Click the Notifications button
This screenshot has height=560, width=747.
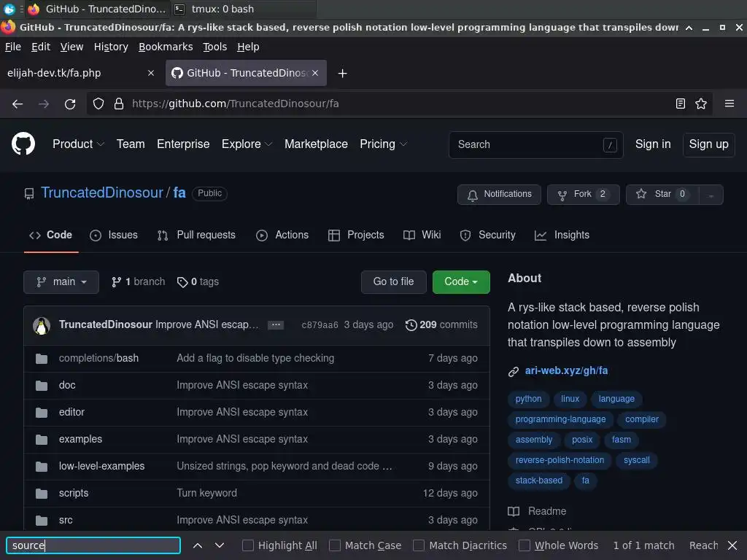(x=499, y=195)
